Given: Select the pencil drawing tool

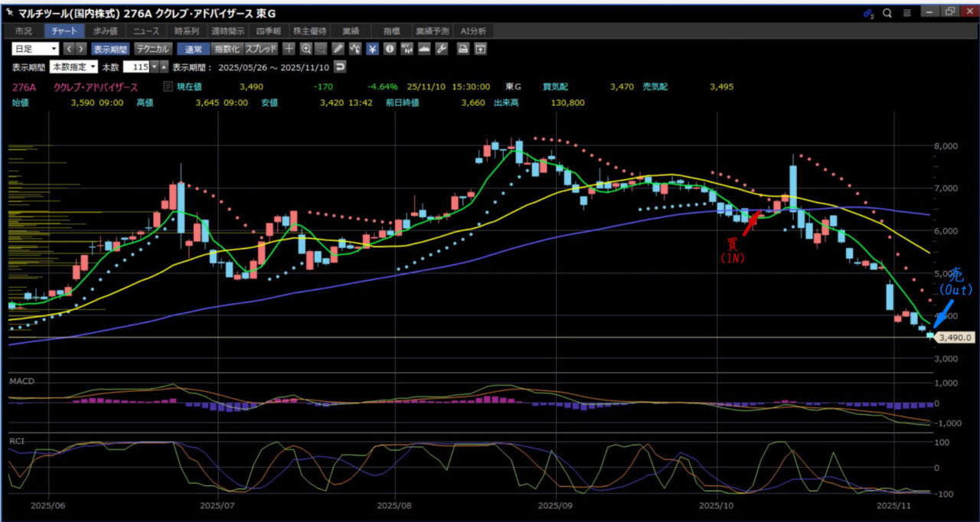Looking at the screenshot, I should coord(338,49).
